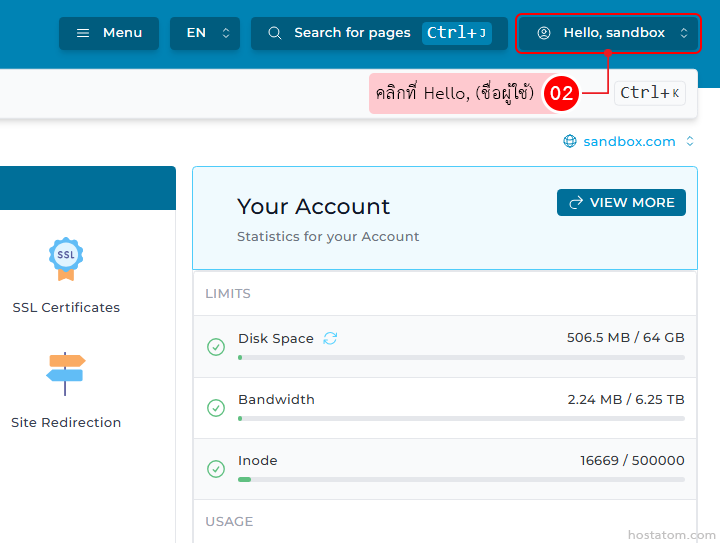Open the sandbox.com domain selector

630,142
